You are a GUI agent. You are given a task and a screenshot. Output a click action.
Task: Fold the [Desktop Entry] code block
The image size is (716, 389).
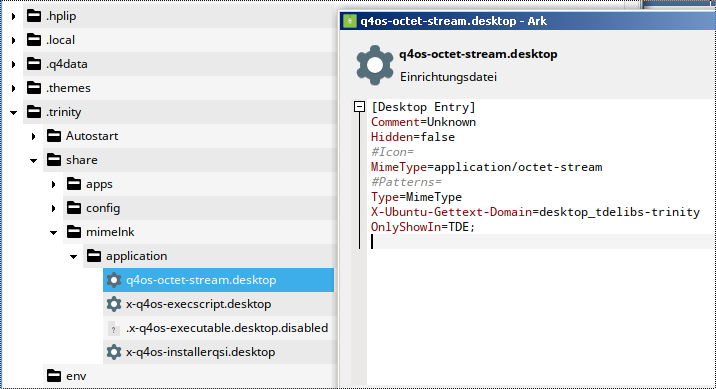(359, 107)
